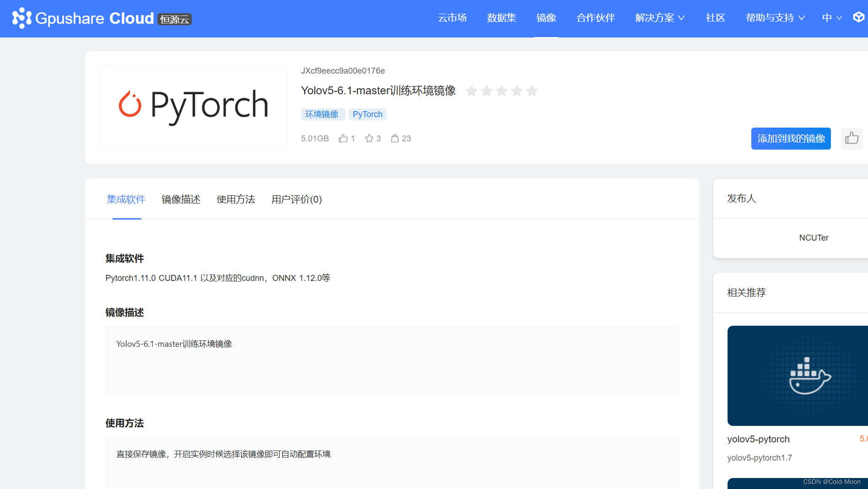Click the 相关推荐 panel heading
The image size is (868, 489).
[746, 293]
